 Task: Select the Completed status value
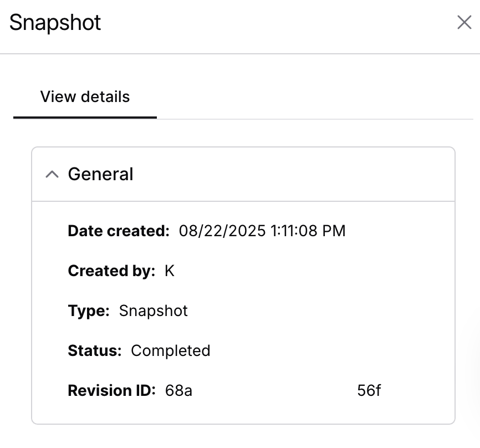click(x=171, y=351)
